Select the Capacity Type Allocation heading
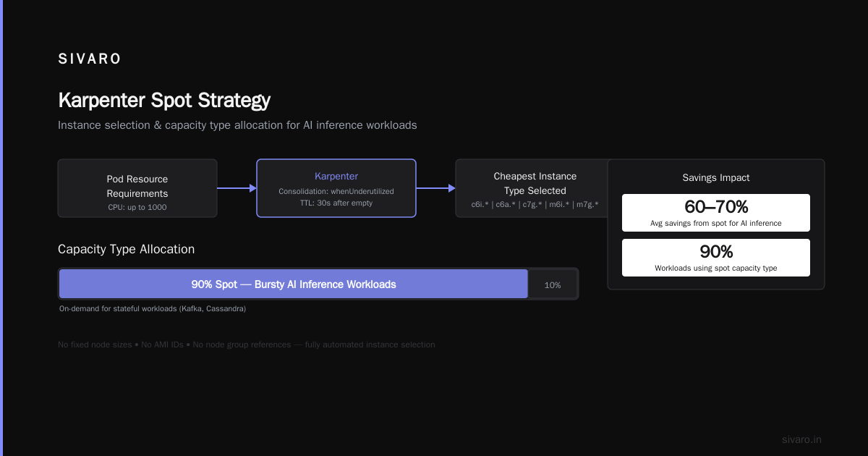The width and height of the screenshot is (868, 456). (126, 249)
